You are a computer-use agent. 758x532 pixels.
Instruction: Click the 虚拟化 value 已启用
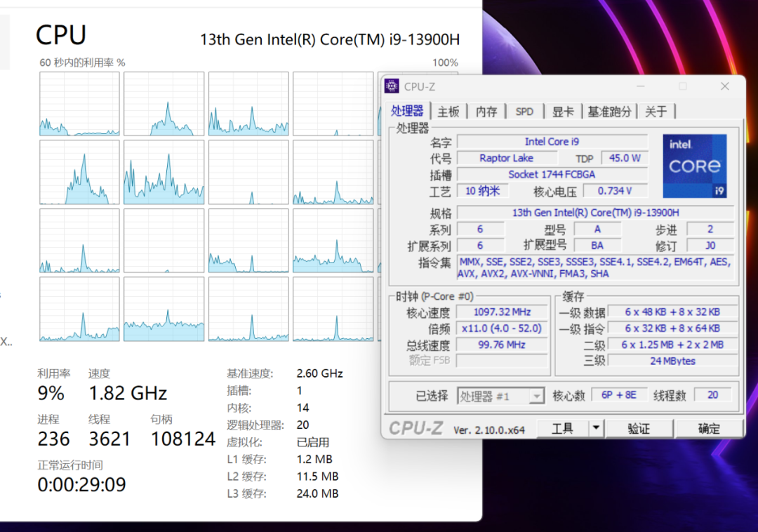click(x=313, y=442)
